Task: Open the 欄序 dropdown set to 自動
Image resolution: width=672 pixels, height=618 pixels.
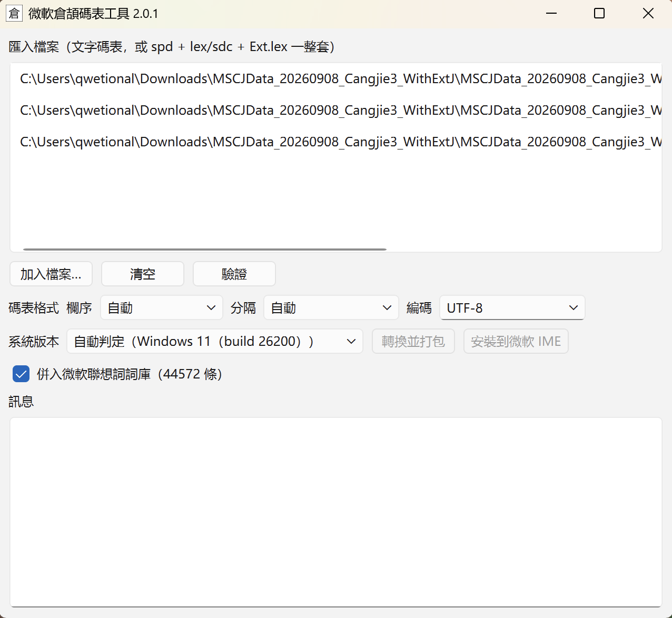Action: click(x=162, y=307)
